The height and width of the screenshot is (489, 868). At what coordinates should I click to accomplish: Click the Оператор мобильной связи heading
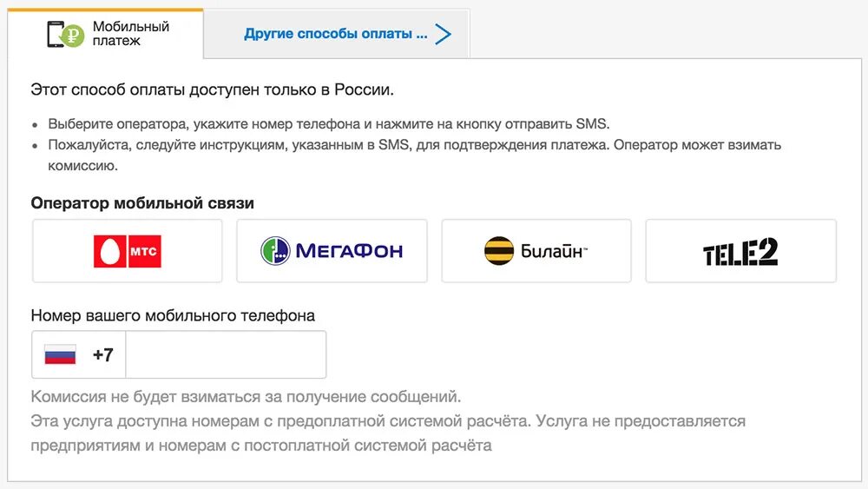[142, 203]
